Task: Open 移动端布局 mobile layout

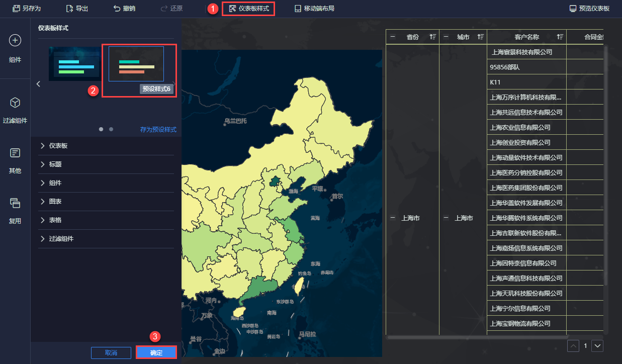Action: (314, 9)
